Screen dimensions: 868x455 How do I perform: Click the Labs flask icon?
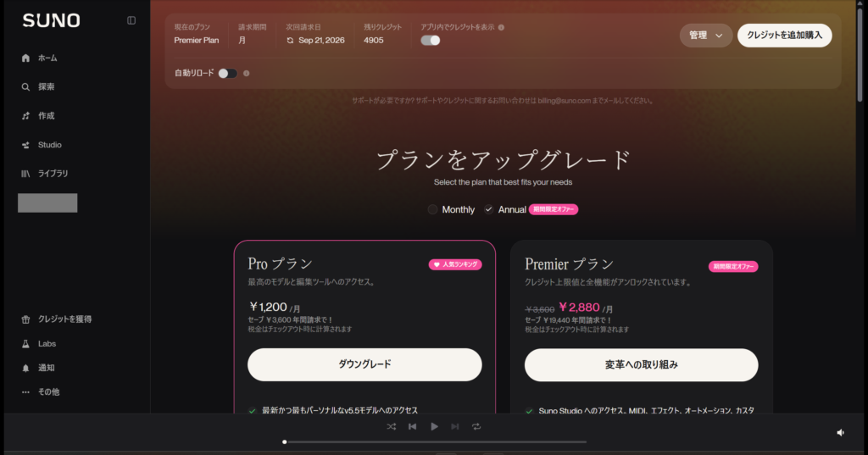[x=25, y=344]
